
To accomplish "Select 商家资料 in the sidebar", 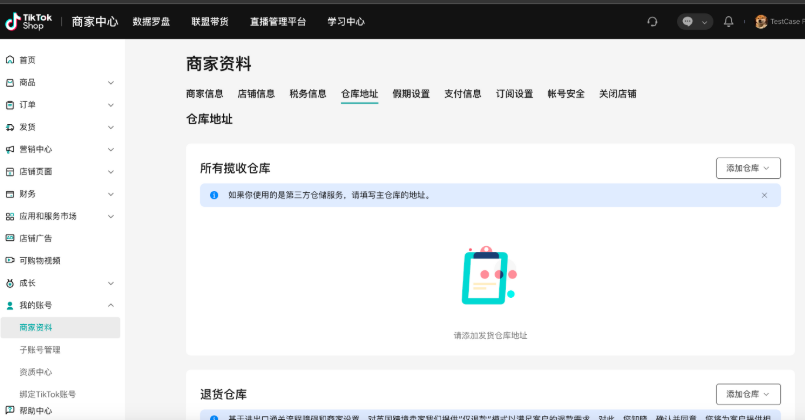I will click(x=61, y=328).
